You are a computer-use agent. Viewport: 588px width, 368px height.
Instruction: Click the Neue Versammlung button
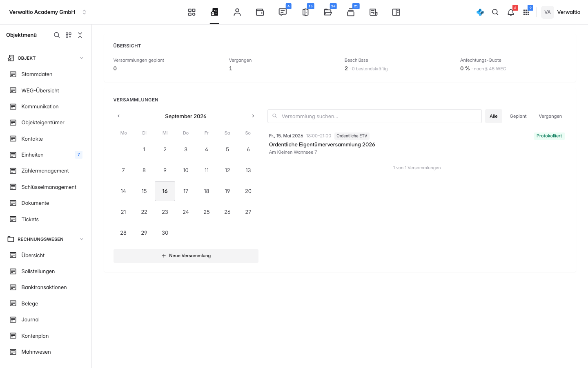point(186,256)
